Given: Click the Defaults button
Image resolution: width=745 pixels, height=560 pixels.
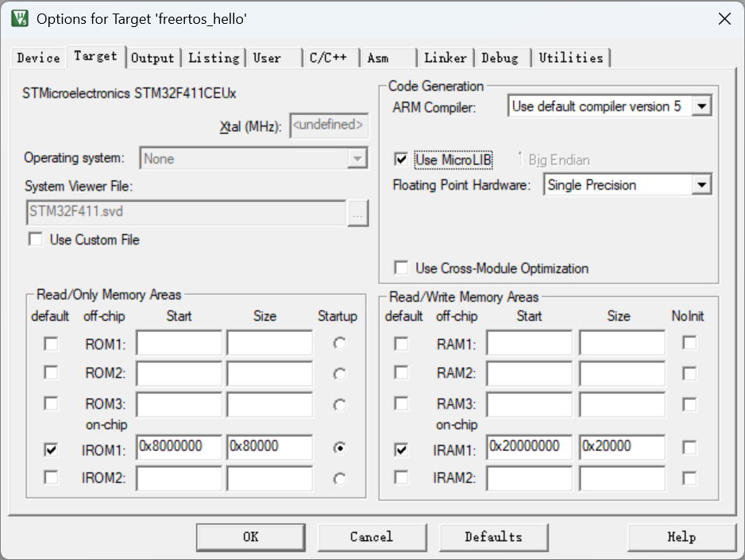Looking at the screenshot, I should click(494, 537).
